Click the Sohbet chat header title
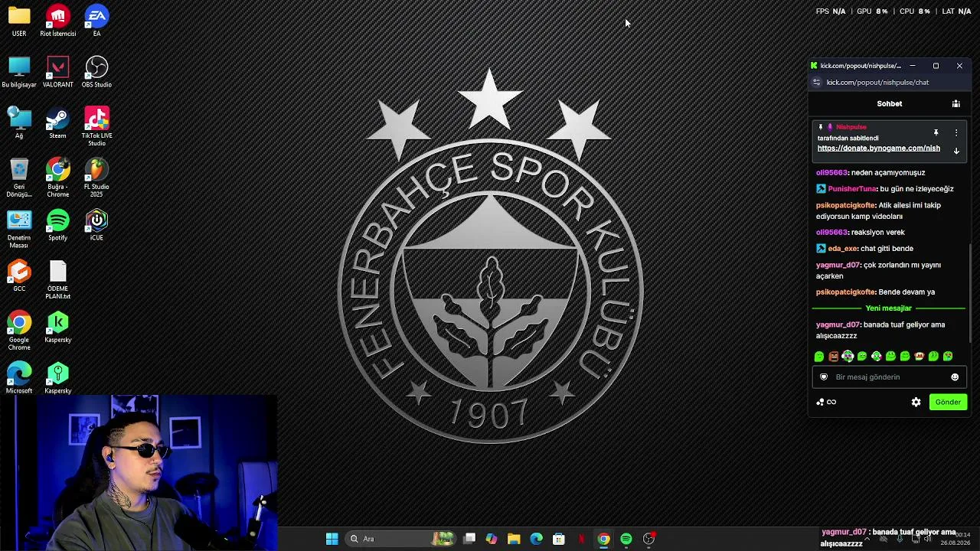This screenshot has height=551, width=980. click(890, 103)
